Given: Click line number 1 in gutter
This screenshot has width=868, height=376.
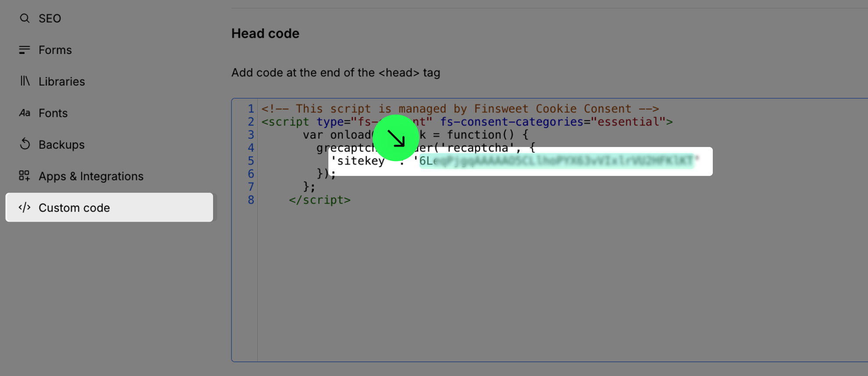Looking at the screenshot, I should tap(251, 109).
